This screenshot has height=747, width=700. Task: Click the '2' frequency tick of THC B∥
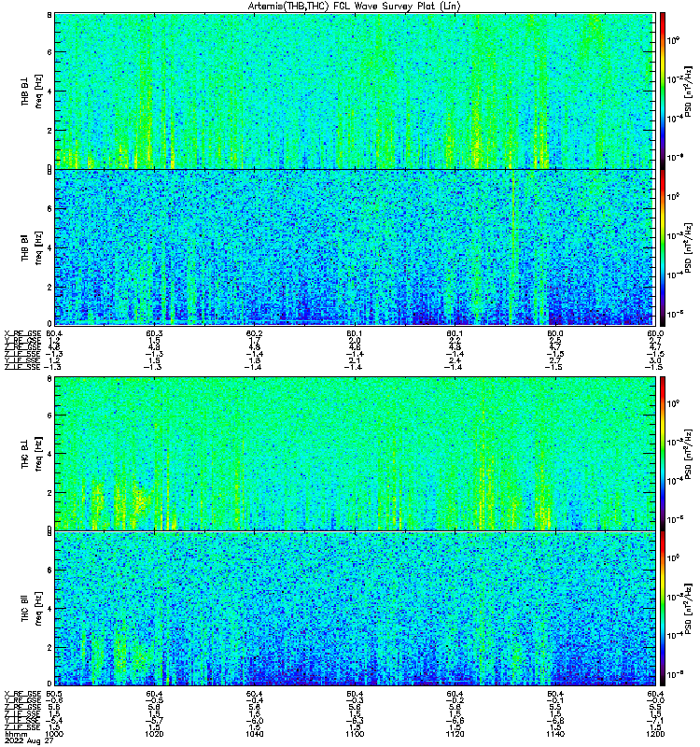click(49, 647)
